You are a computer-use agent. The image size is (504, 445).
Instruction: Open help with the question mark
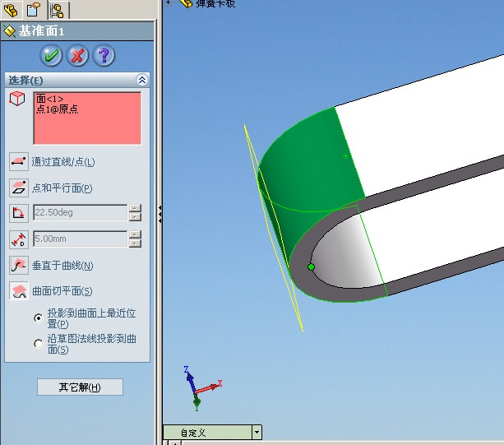coord(104,56)
